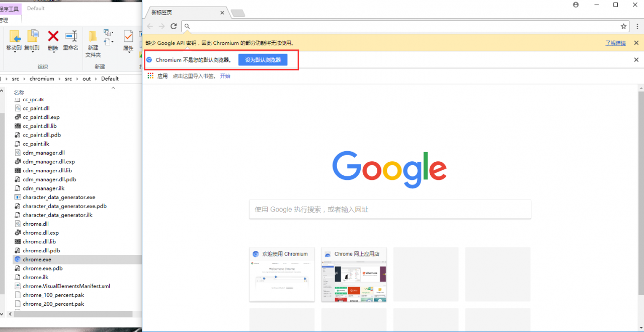
Task: Click the Google search box on the page
Action: [x=390, y=210]
